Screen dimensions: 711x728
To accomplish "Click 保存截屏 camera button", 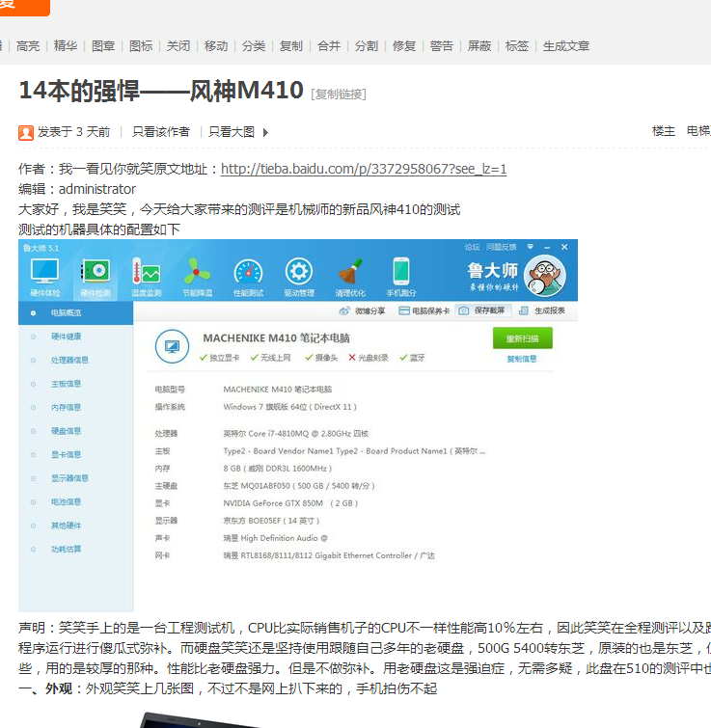I will 483,310.
